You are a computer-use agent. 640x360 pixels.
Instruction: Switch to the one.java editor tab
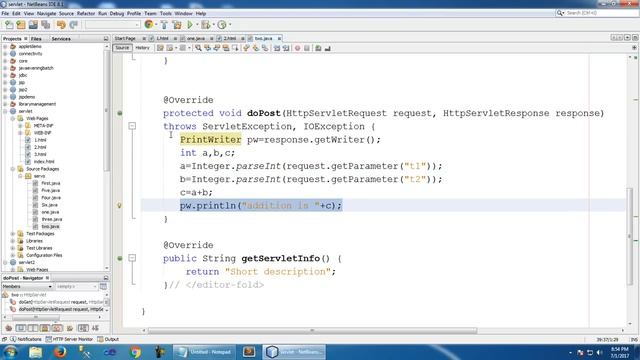click(196, 38)
